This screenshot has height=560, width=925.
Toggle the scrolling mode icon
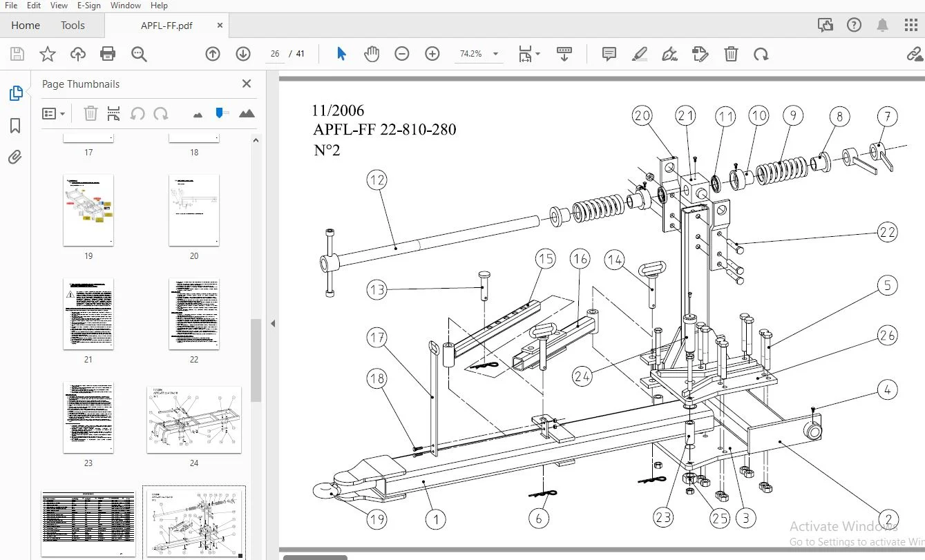[x=564, y=54]
